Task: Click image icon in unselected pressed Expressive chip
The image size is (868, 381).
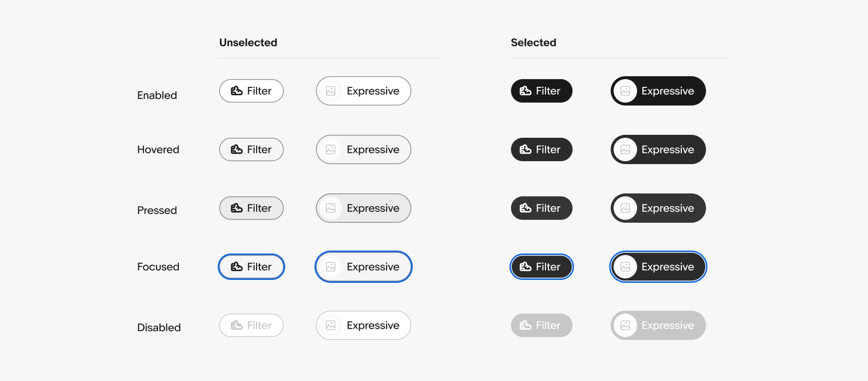Action: click(331, 208)
